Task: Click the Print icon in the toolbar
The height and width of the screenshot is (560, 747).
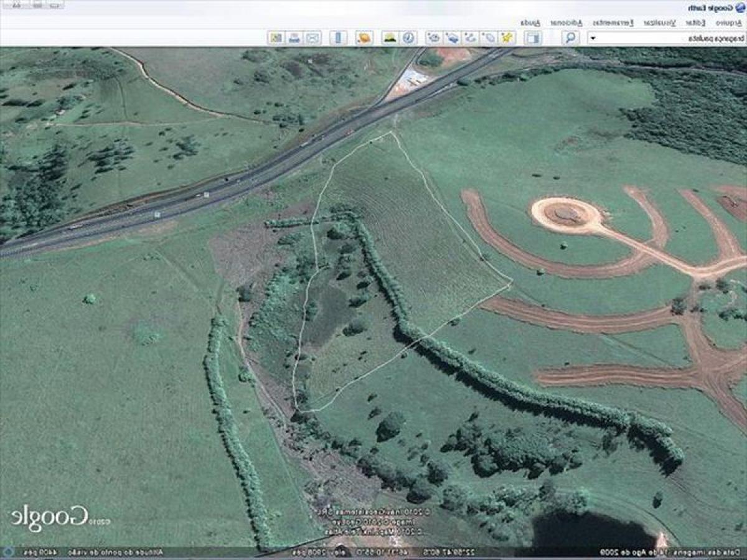Action: tap(294, 36)
